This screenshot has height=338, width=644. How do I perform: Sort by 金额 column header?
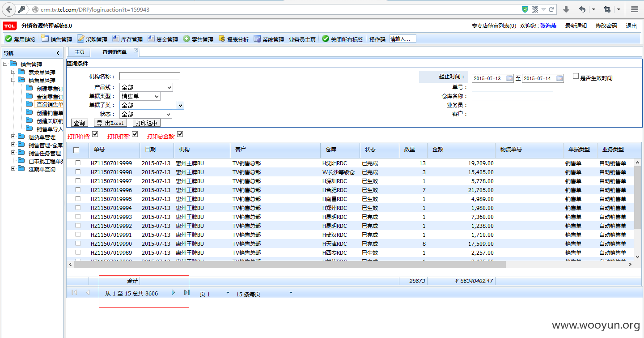pos(461,150)
